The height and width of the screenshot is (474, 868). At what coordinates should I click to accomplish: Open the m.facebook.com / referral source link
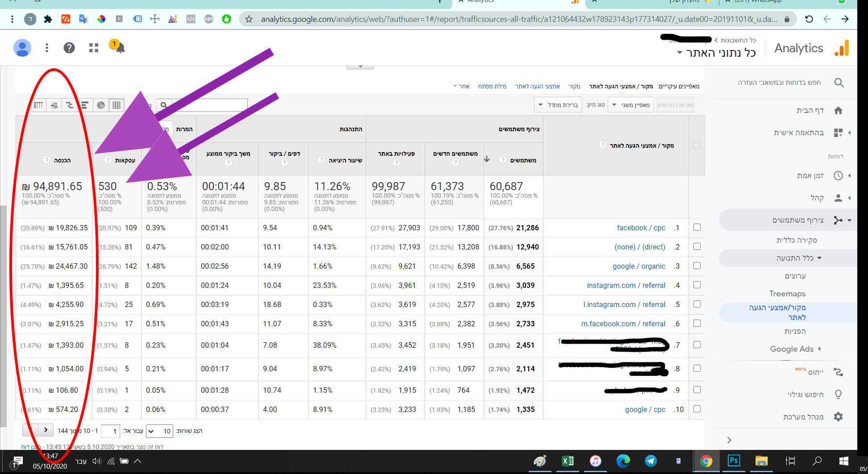point(623,324)
